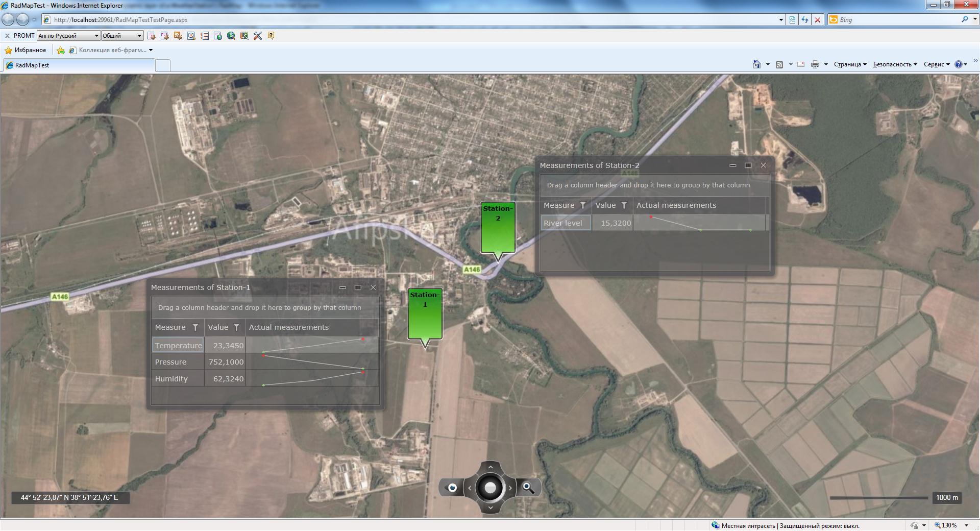This screenshot has width=980, height=531.
Task: Click the PROMT RSS feed translation icon
Action: (x=178, y=36)
